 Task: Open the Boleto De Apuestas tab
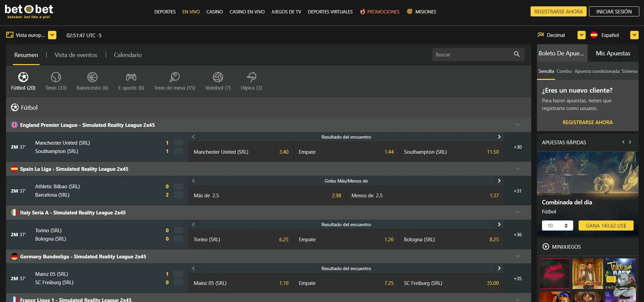point(562,53)
